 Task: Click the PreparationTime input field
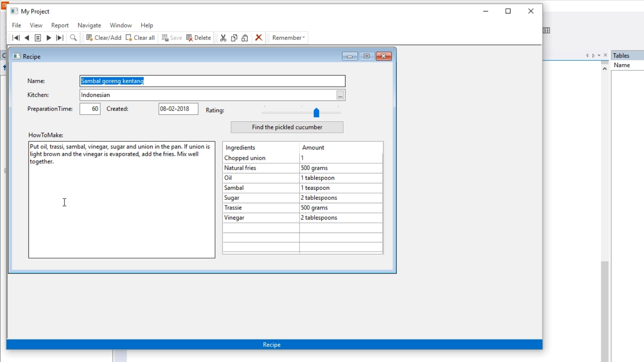[x=90, y=109]
